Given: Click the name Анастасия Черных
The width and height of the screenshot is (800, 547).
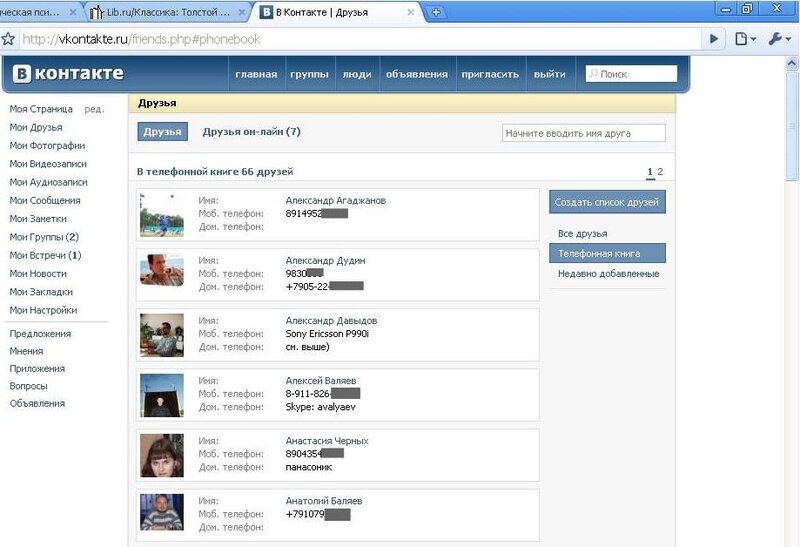Looking at the screenshot, I should [327, 441].
